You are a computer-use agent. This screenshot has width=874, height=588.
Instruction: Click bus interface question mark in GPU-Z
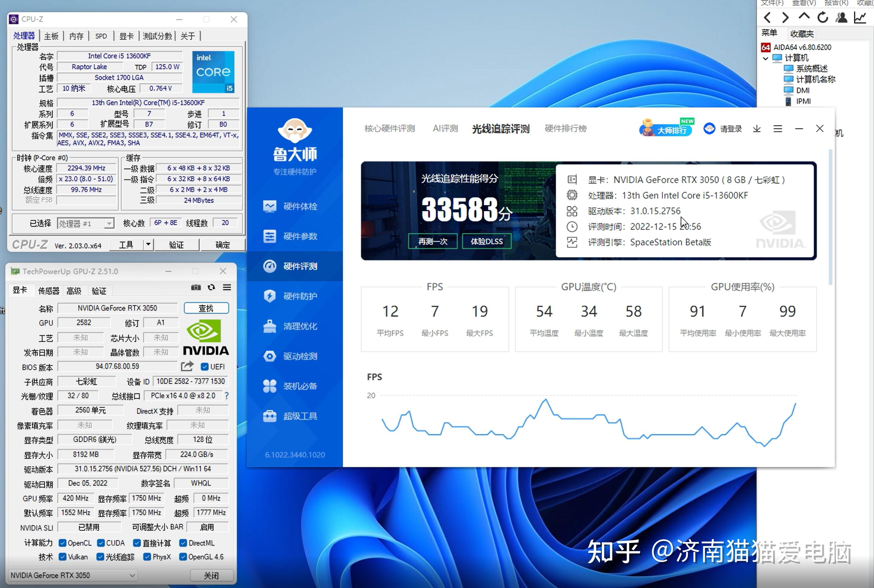tap(227, 396)
